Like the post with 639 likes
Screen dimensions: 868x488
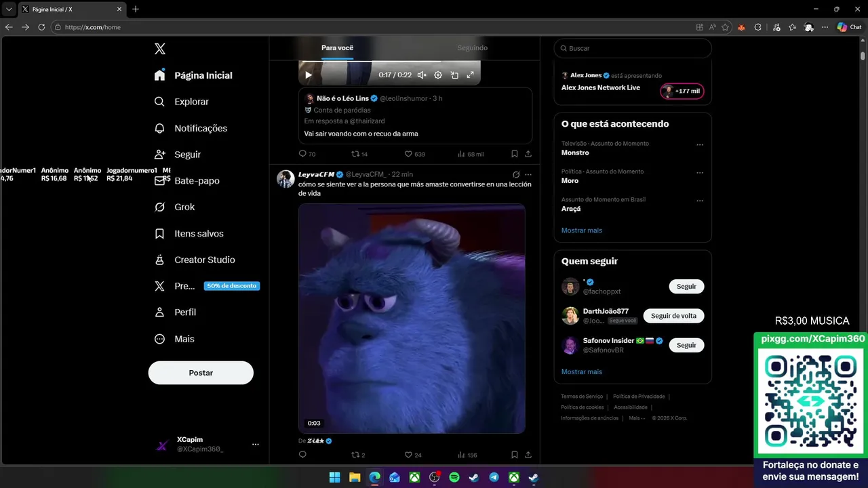[414, 155]
